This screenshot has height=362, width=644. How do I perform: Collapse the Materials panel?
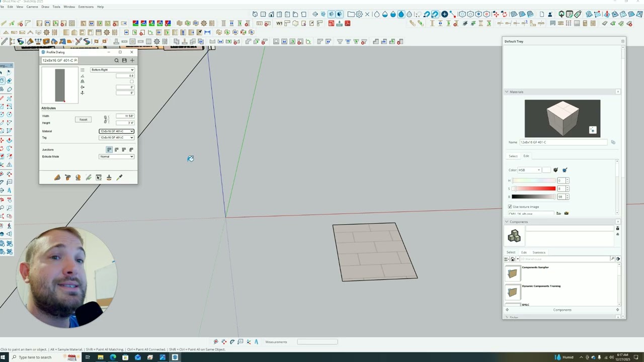[x=507, y=92]
